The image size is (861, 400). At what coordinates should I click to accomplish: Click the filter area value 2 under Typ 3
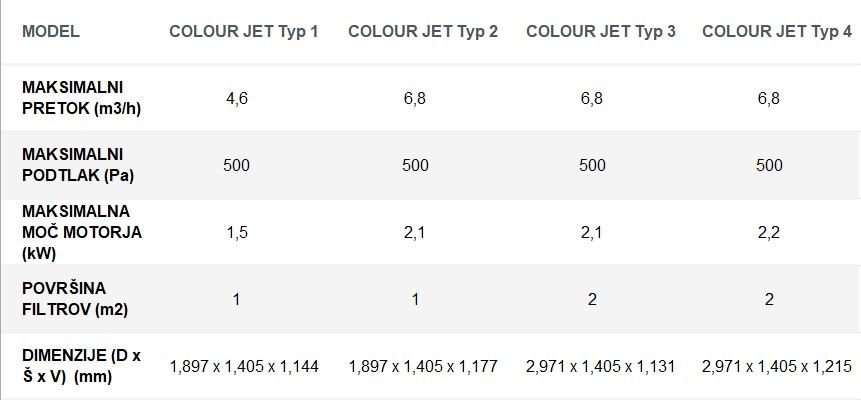point(592,299)
